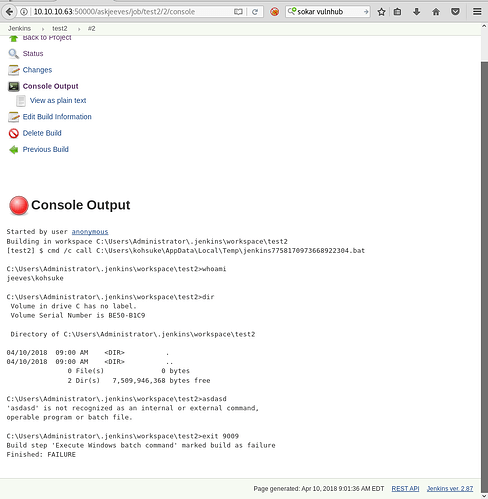
Task: Open the Pocket shield icon
Action: [455, 12]
